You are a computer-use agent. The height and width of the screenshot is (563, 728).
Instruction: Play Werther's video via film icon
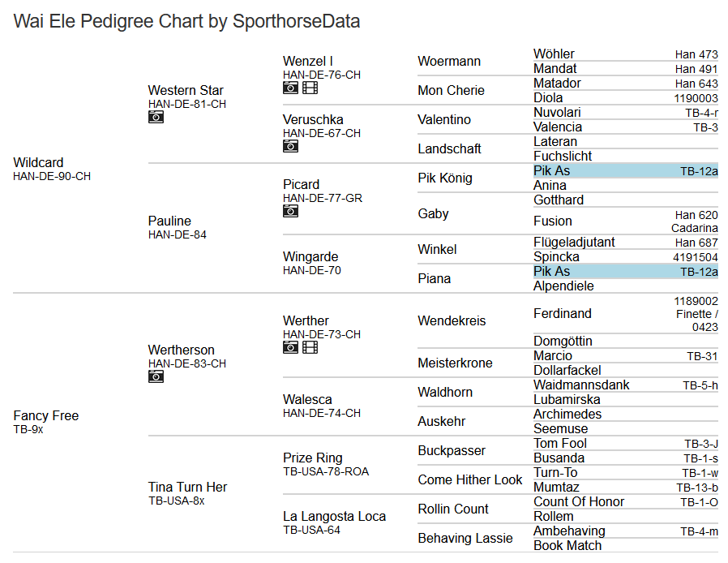[310, 347]
